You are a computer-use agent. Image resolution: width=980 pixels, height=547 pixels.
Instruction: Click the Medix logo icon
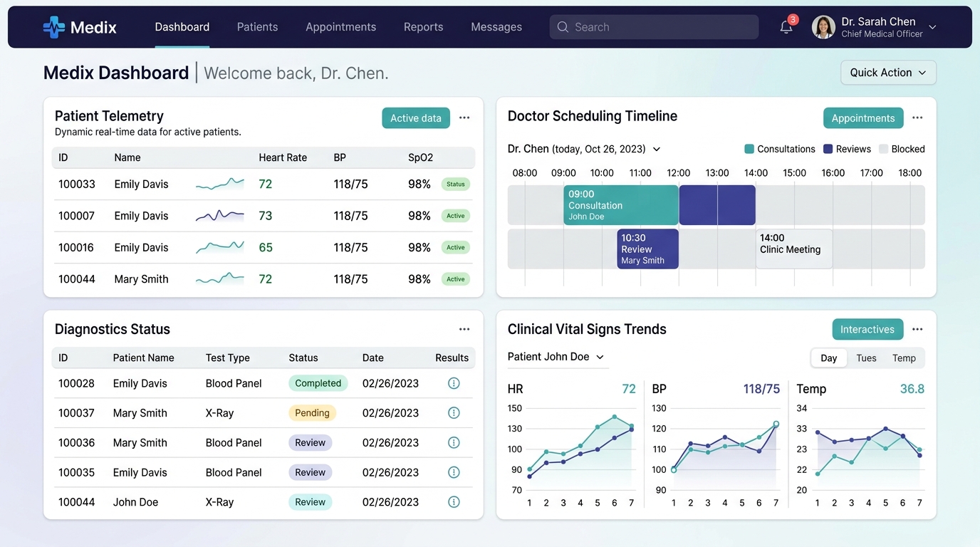coord(53,27)
